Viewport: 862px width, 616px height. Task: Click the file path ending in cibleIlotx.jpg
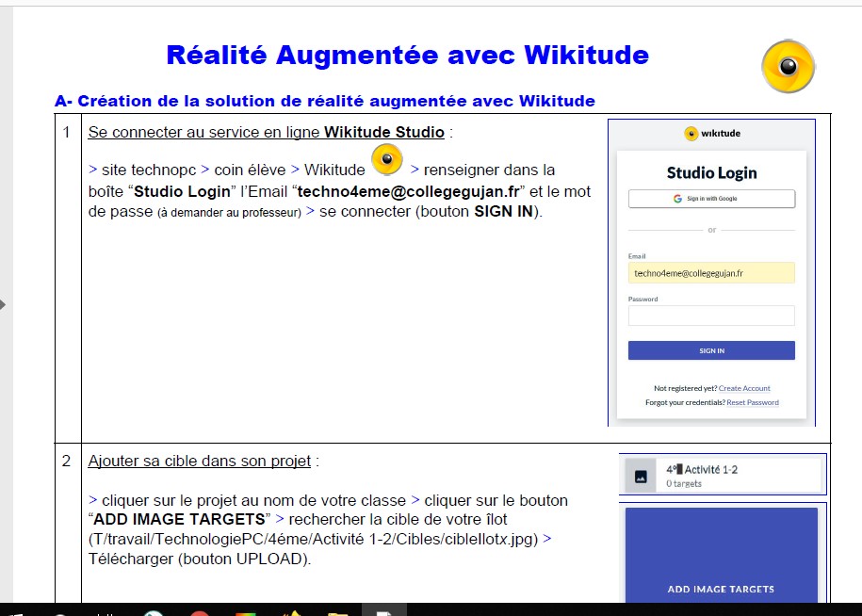(314, 539)
